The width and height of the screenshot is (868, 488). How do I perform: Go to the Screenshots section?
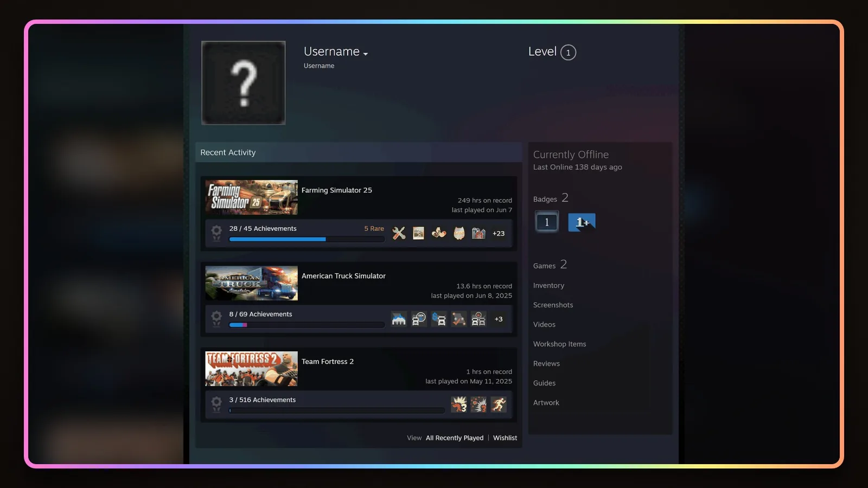[553, 305]
